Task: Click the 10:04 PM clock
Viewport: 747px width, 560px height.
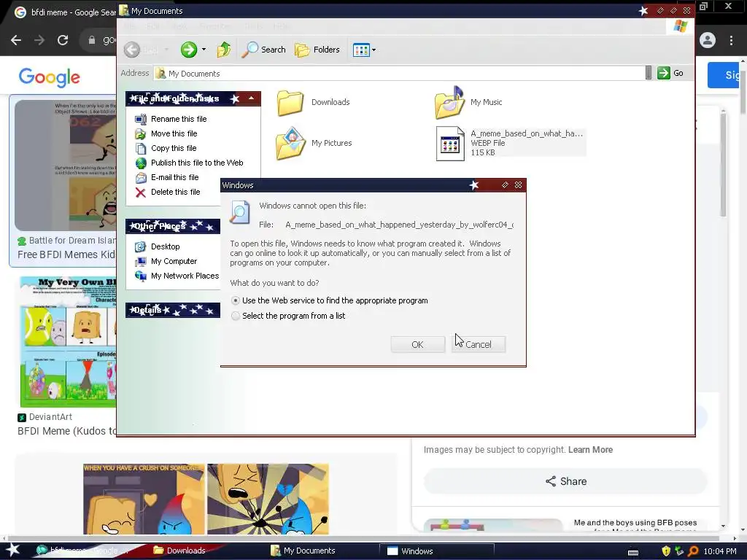Action: [x=719, y=551]
